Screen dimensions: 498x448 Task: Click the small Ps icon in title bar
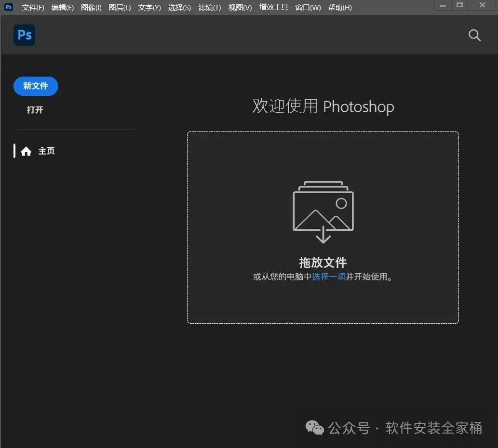click(9, 7)
